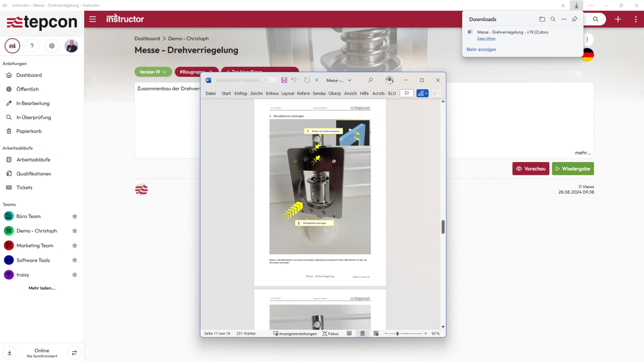Open the Layout ribbon tab
Screen dimensions: 644x362
pos(287,93)
